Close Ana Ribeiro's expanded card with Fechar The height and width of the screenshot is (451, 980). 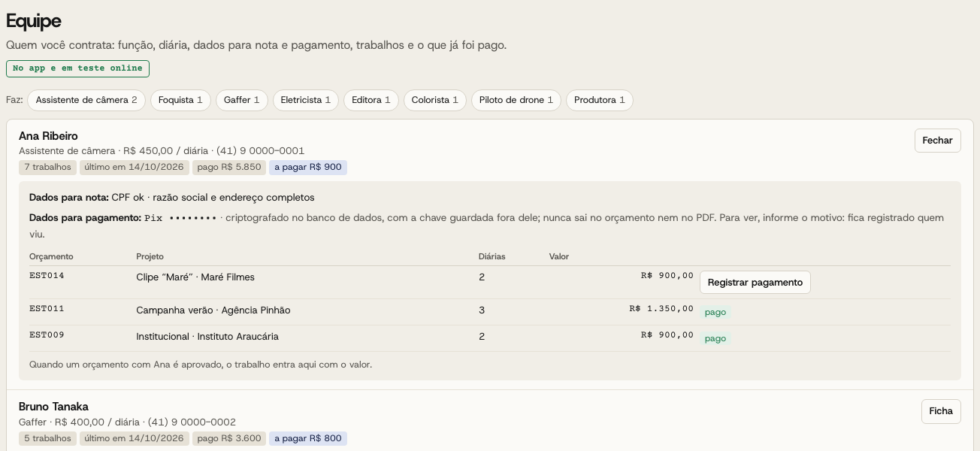point(937,141)
